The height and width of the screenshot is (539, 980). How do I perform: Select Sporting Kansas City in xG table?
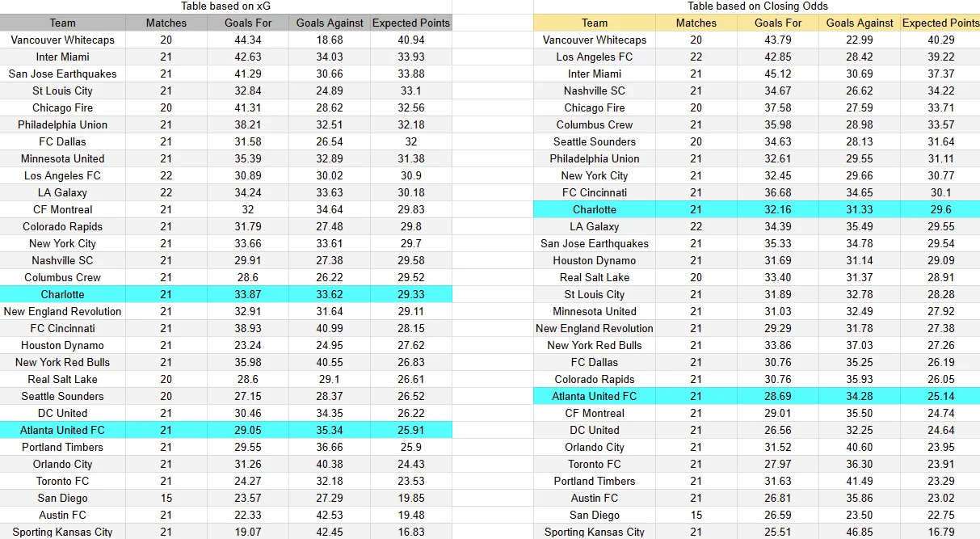(x=62, y=532)
